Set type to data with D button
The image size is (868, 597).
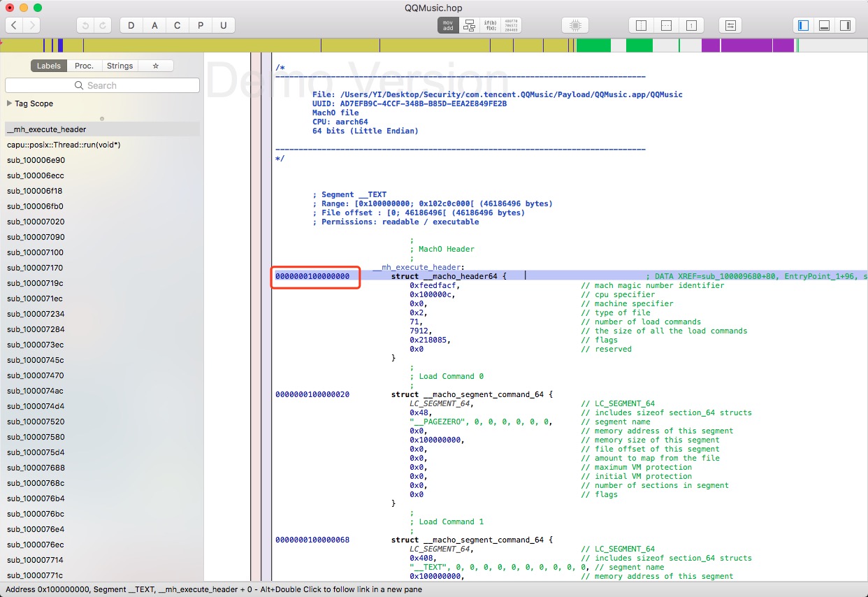(x=132, y=25)
